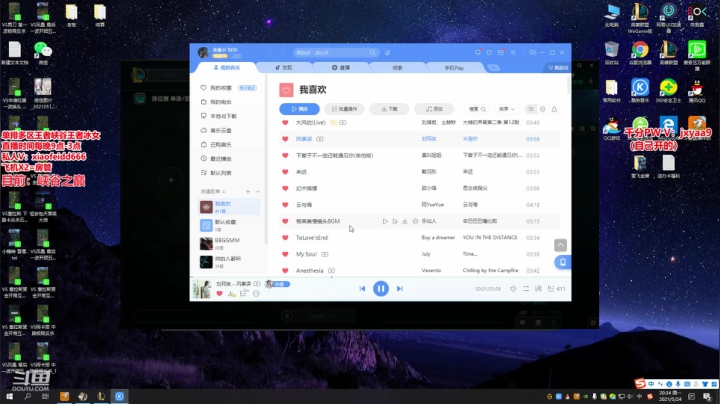Image resolution: width=720 pixels, height=404 pixels.
Task: Switch to the 手机Play tab
Action: [x=454, y=67]
